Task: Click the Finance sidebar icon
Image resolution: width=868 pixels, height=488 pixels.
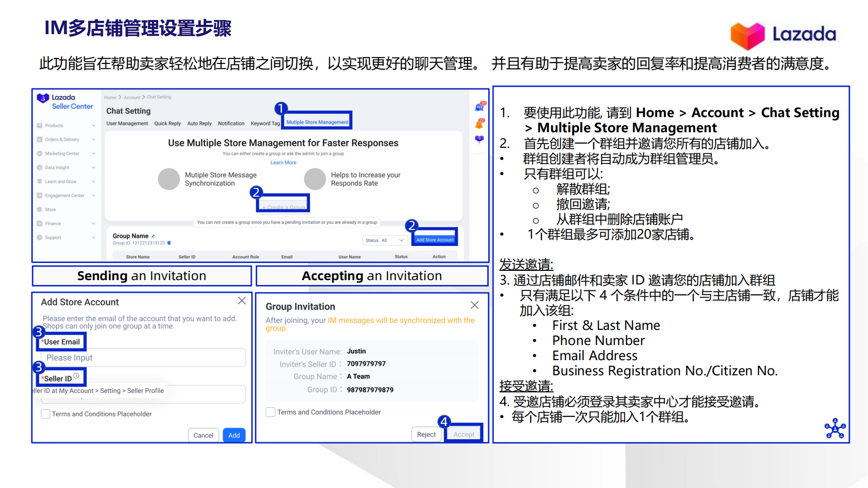Action: tap(40, 224)
